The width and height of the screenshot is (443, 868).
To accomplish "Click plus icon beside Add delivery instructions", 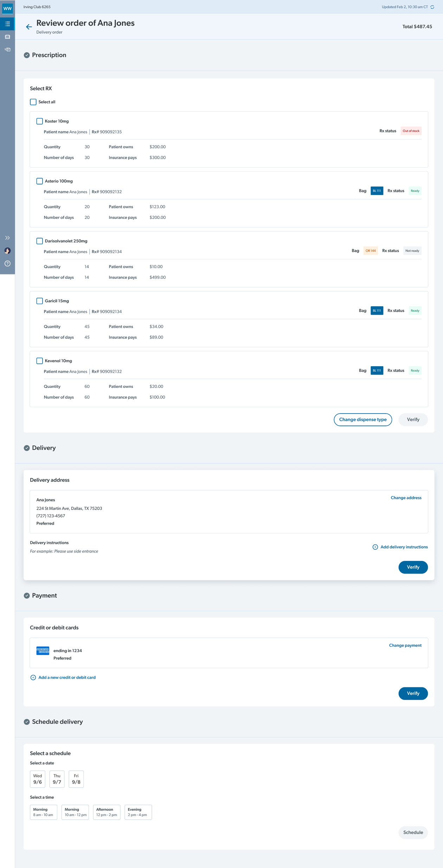I will tap(375, 547).
